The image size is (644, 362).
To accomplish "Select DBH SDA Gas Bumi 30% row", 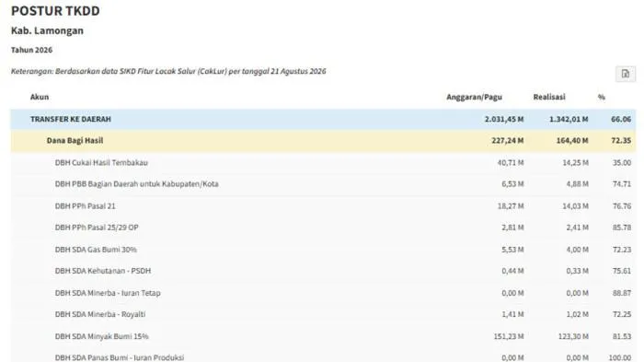I will 323,250.
